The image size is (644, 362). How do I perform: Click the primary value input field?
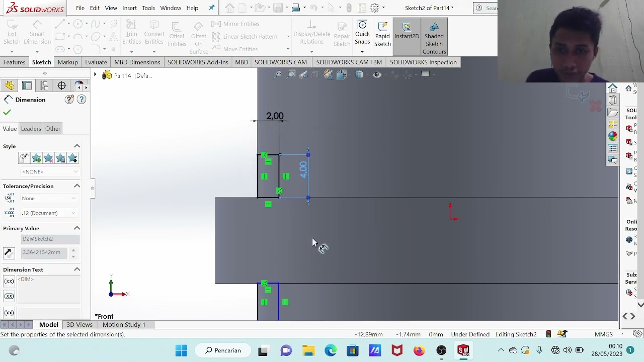(x=44, y=252)
